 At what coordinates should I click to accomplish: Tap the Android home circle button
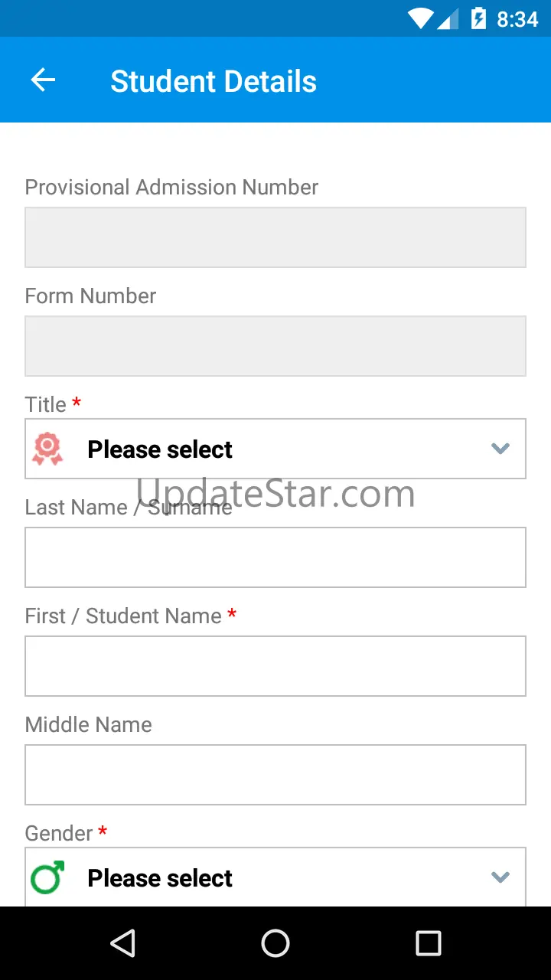click(x=275, y=943)
